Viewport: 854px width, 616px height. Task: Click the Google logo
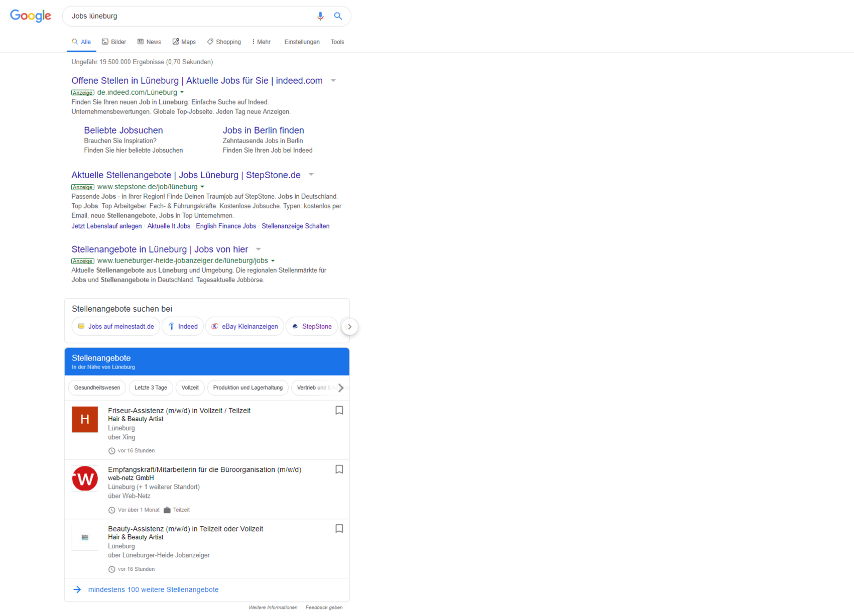click(31, 16)
